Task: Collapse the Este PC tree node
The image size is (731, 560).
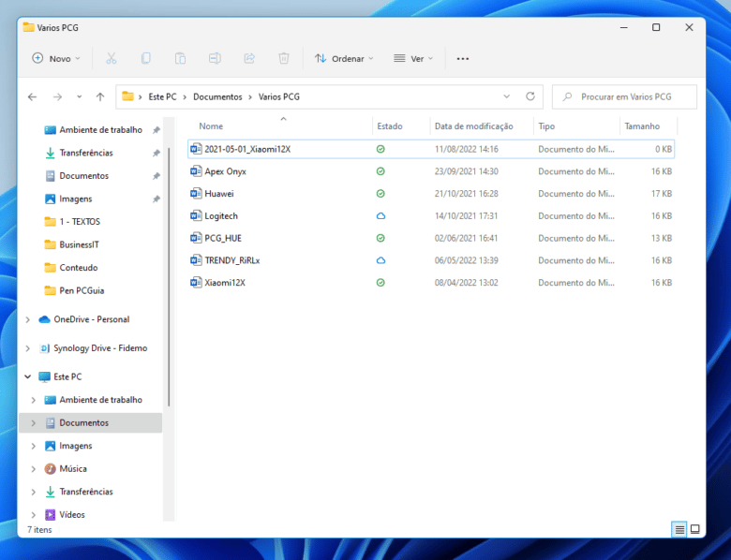Action: pos(28,376)
